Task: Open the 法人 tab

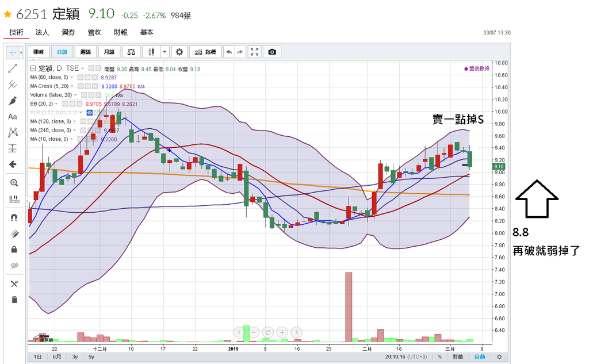Action: click(x=42, y=32)
